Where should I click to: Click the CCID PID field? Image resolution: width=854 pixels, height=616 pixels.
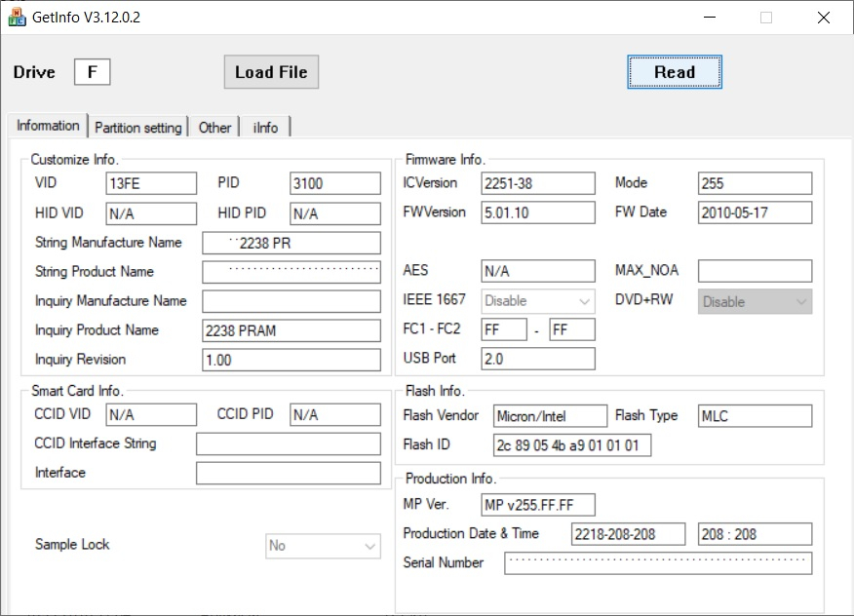coord(335,414)
